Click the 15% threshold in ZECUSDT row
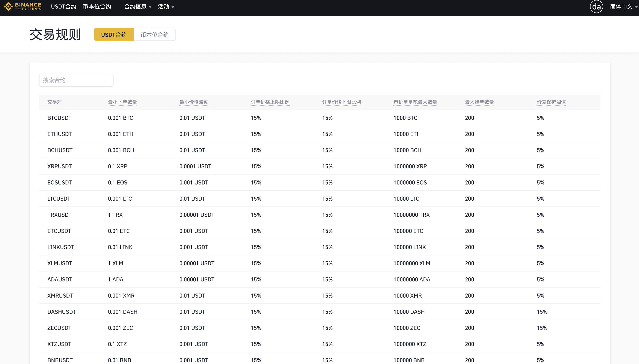This screenshot has width=639, height=364. point(542,328)
